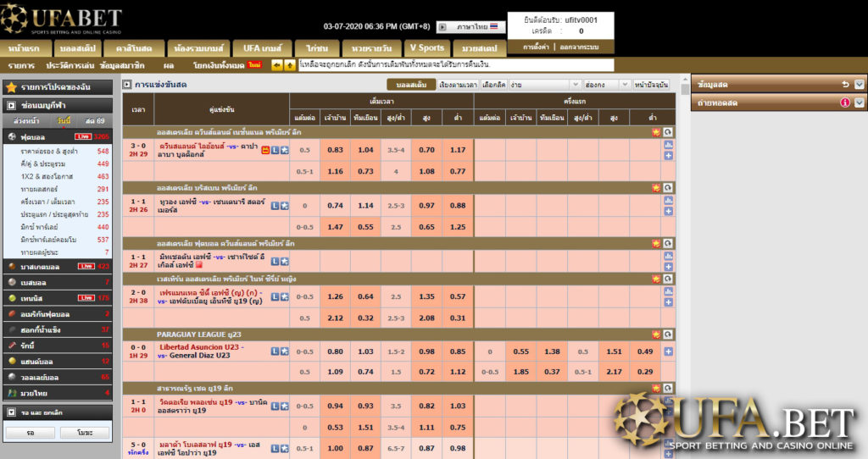This screenshot has width=868, height=459.
Task: Select the tennis category with count 175
Action: (58, 298)
